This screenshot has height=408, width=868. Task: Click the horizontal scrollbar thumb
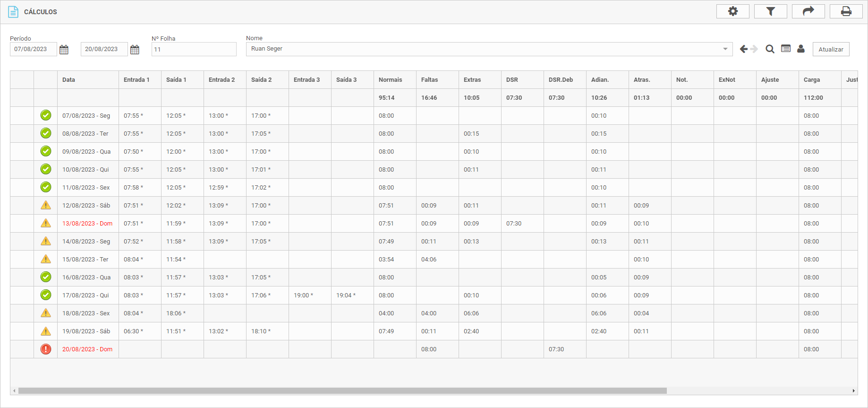pos(342,391)
